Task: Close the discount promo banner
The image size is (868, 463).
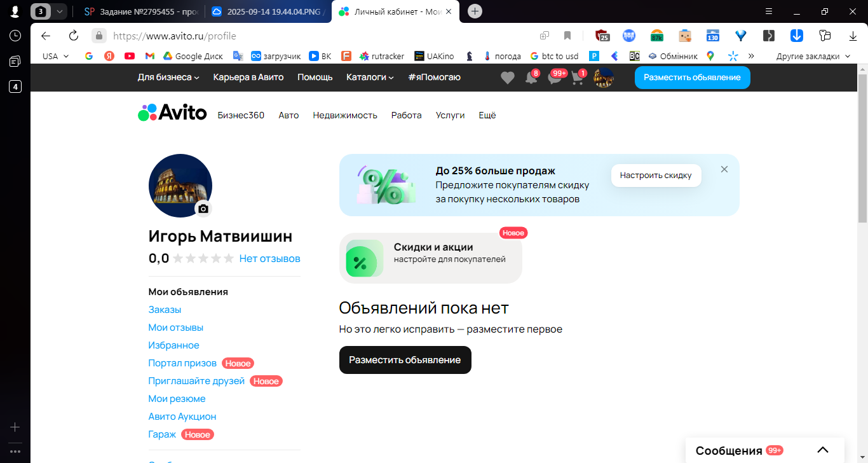Action: 724,169
